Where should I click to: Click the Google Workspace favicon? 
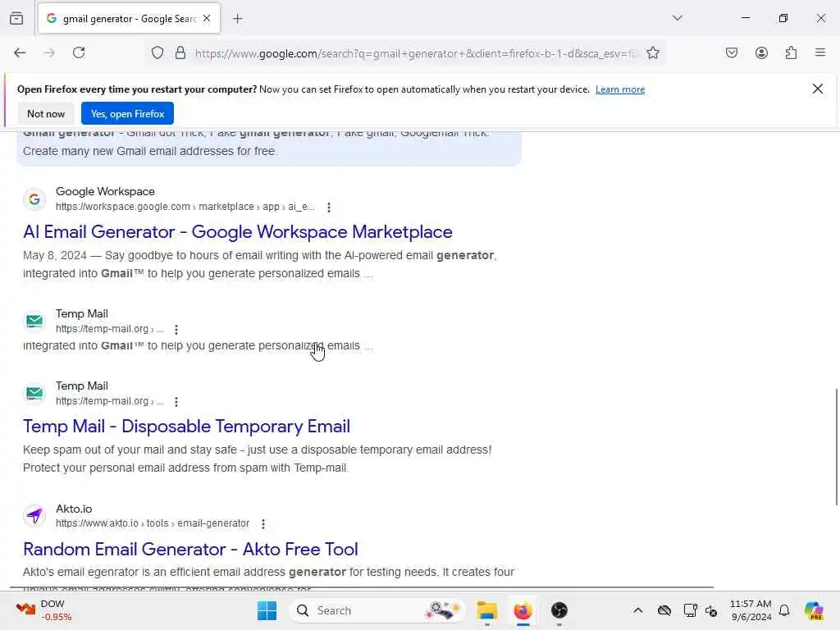click(x=34, y=199)
